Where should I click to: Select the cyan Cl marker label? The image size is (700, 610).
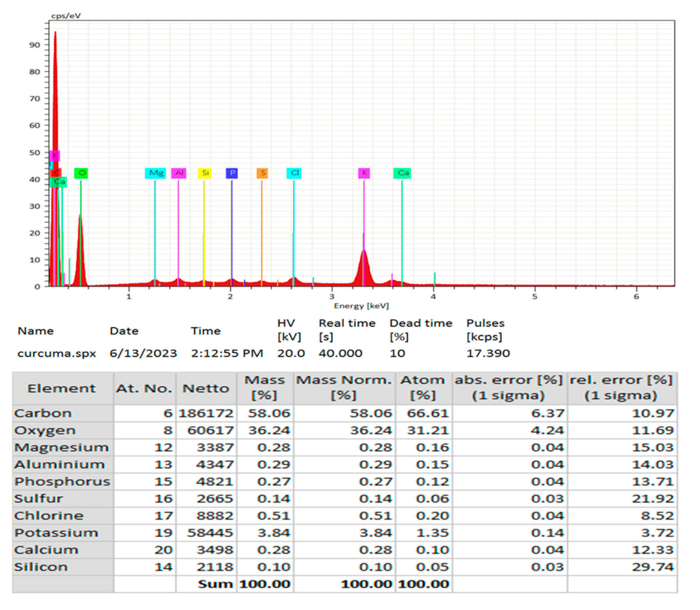pyautogui.click(x=294, y=173)
